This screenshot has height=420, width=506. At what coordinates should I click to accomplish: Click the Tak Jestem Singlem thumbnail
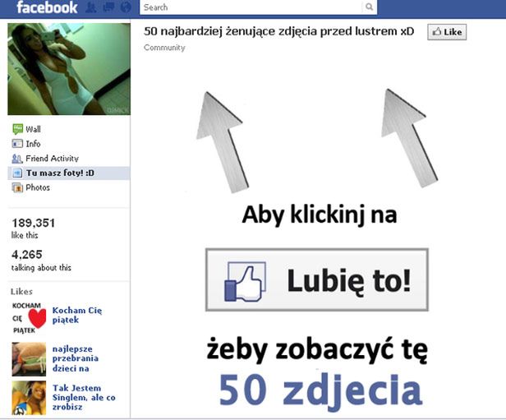tap(29, 398)
